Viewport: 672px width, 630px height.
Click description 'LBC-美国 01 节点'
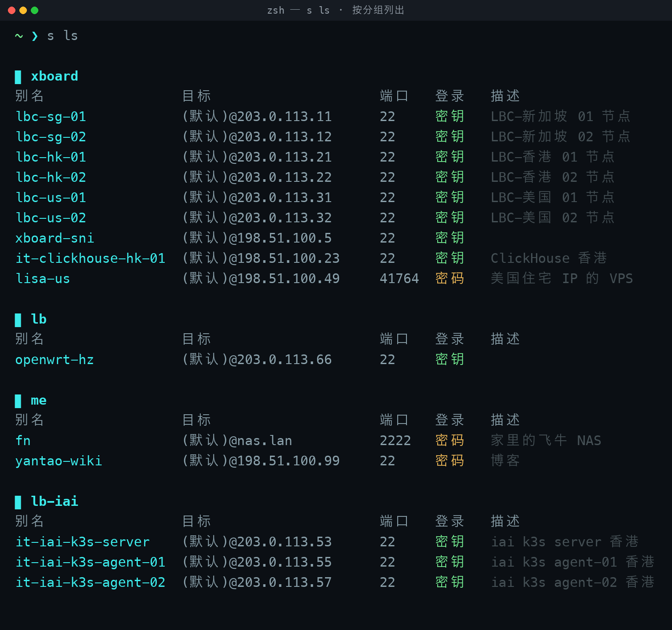553,198
